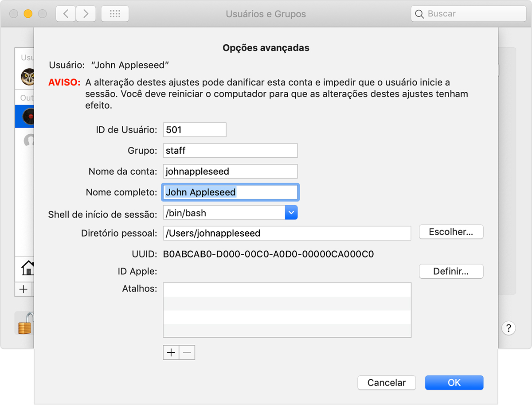Viewport: 532px width, 405px height.
Task: Go back with the left arrow button
Action: pyautogui.click(x=66, y=14)
